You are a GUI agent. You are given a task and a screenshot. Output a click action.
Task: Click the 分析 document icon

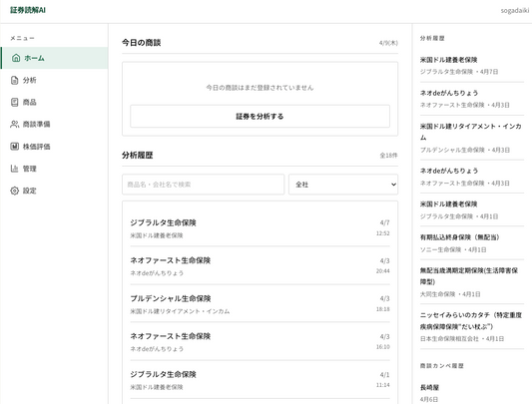(14, 80)
